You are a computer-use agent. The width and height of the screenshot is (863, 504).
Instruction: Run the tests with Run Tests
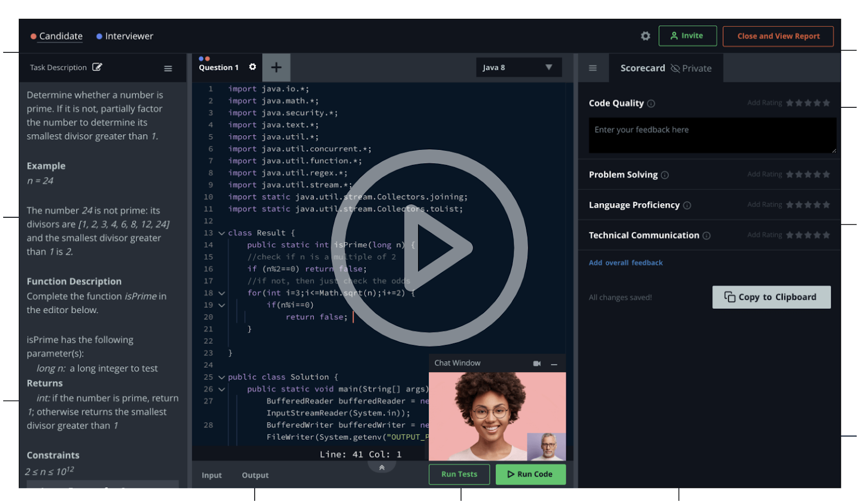click(460, 474)
